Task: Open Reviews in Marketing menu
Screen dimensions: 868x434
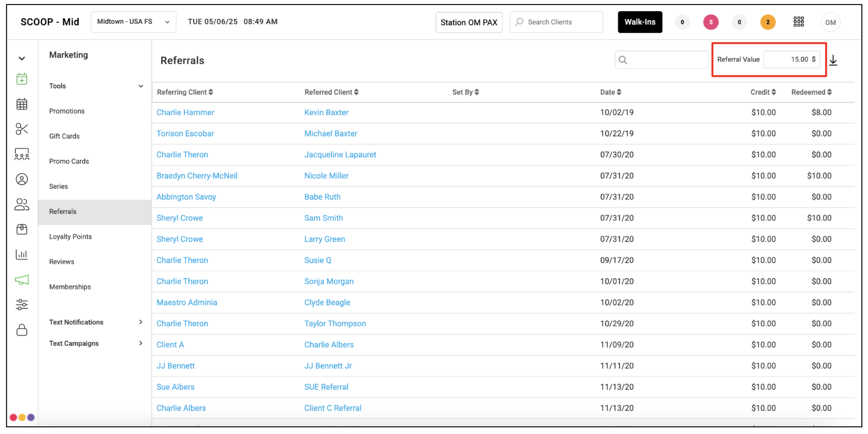Action: (x=62, y=262)
